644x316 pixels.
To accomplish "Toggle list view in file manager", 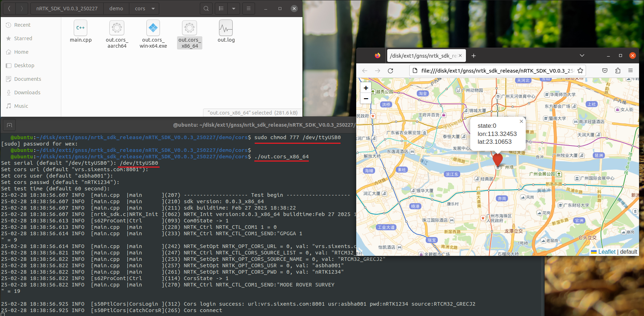I will point(221,9).
